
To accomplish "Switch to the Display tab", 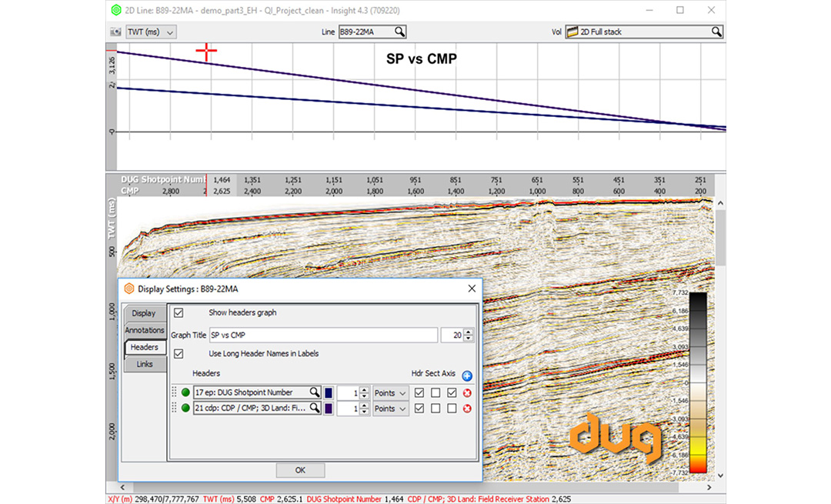I will pos(145,313).
